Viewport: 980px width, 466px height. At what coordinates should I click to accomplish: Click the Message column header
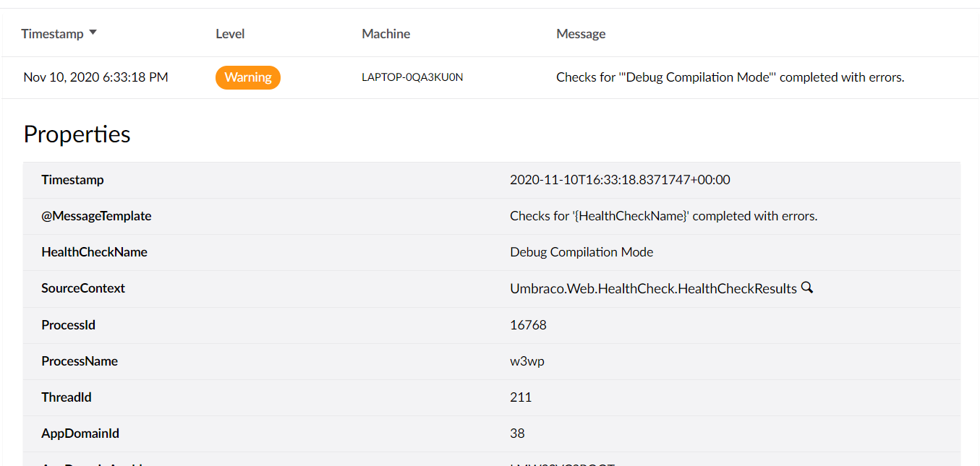[581, 34]
